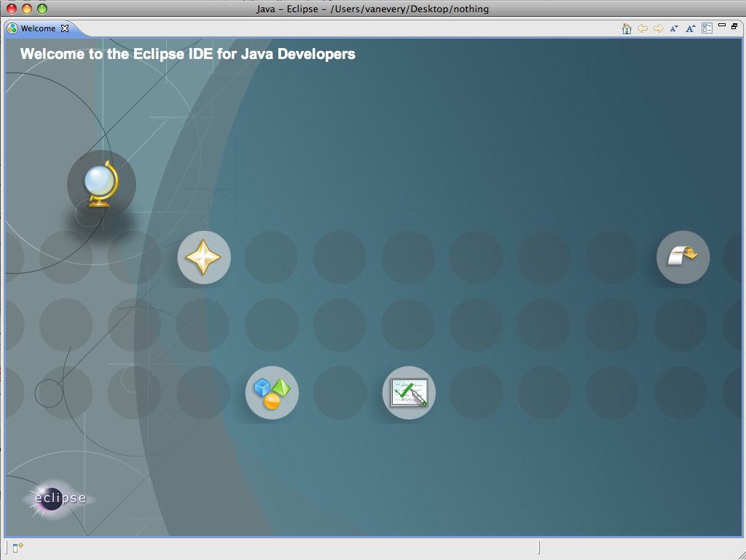Navigate back with left arrow
This screenshot has width=746, height=560.
[643, 28]
